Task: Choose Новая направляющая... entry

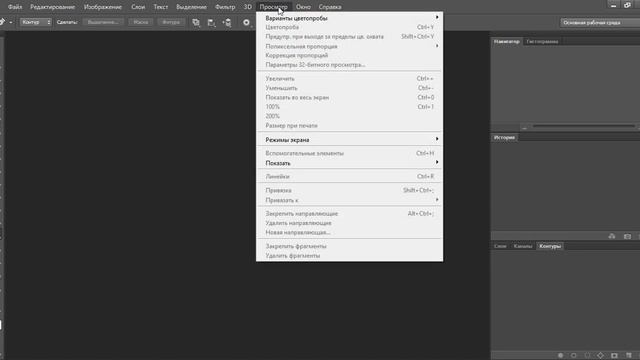Action: tap(349, 232)
